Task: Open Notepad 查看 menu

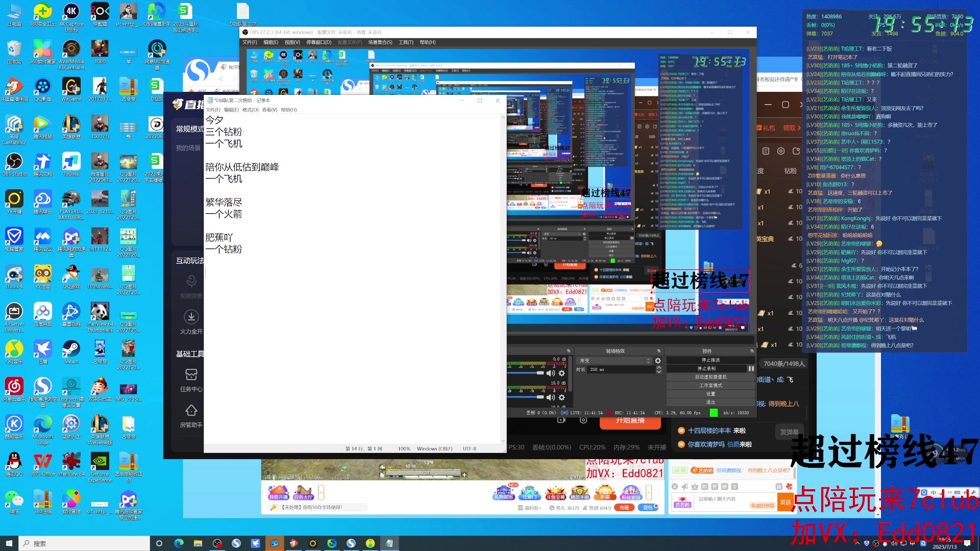Action: 269,110
